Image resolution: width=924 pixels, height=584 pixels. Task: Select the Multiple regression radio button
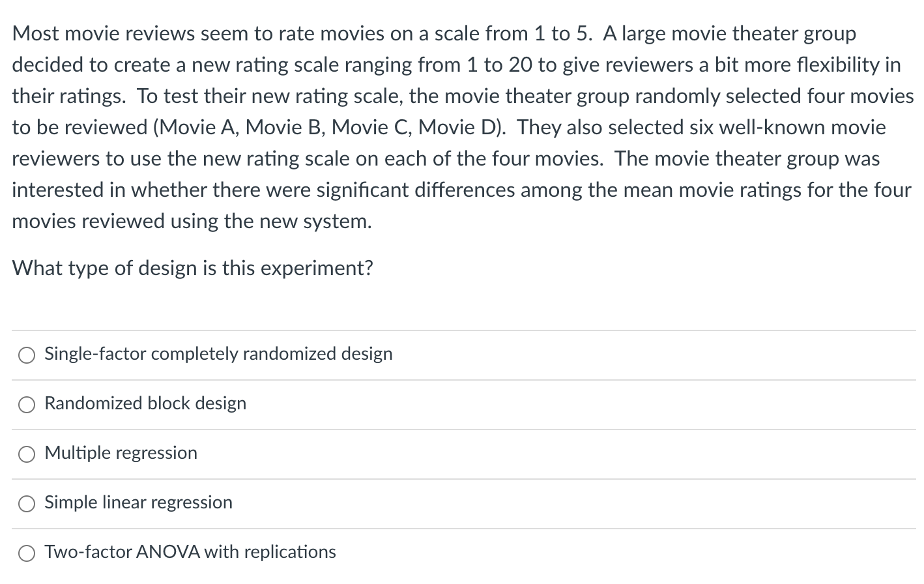coord(27,454)
